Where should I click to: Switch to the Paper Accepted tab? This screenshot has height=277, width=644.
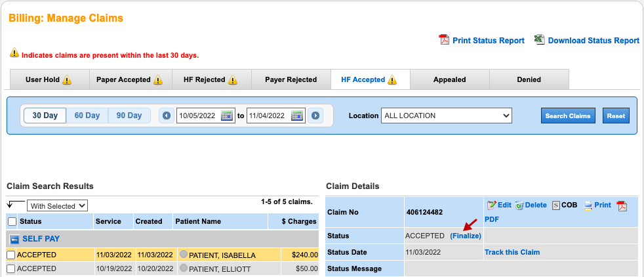129,79
